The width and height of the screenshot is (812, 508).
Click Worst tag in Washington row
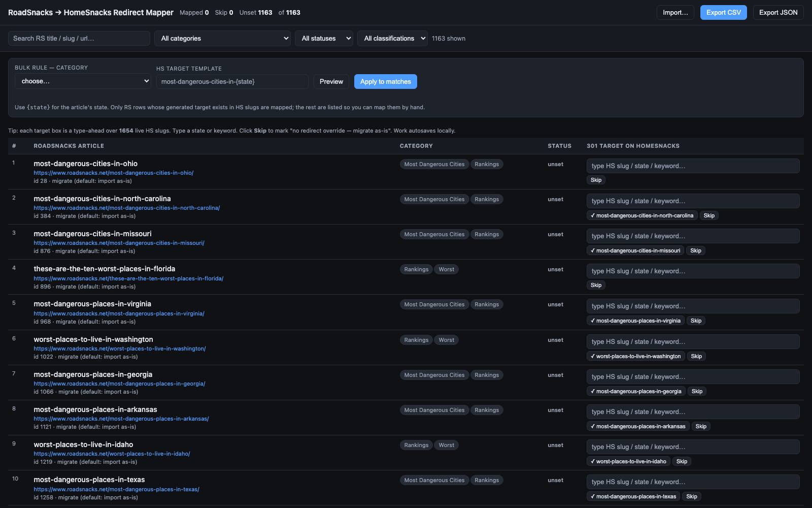[447, 340]
